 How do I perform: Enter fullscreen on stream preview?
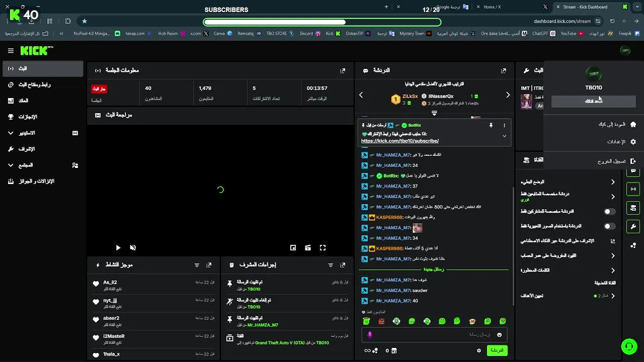point(323,247)
